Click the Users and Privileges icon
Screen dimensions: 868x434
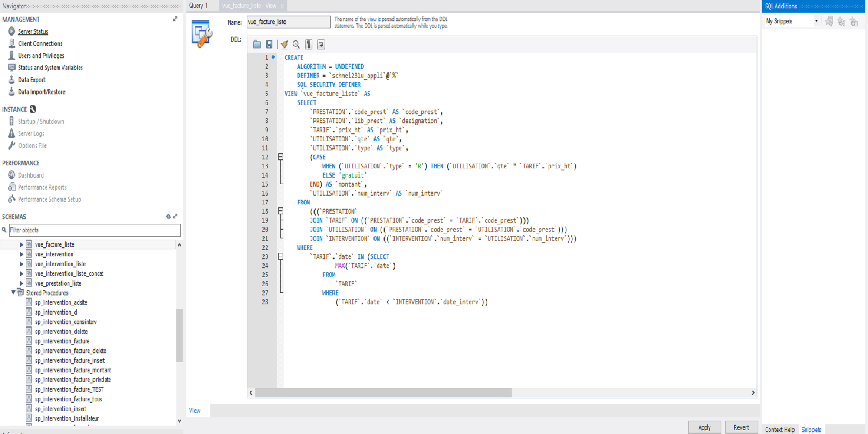(12, 56)
